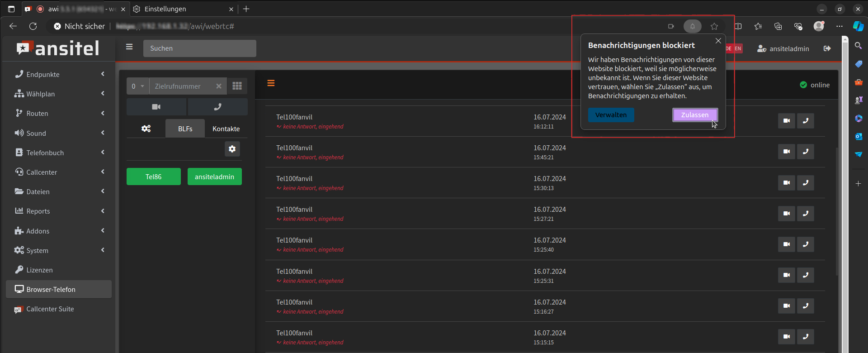
Task: Open the orange hamburger menu in call list
Action: (x=271, y=83)
